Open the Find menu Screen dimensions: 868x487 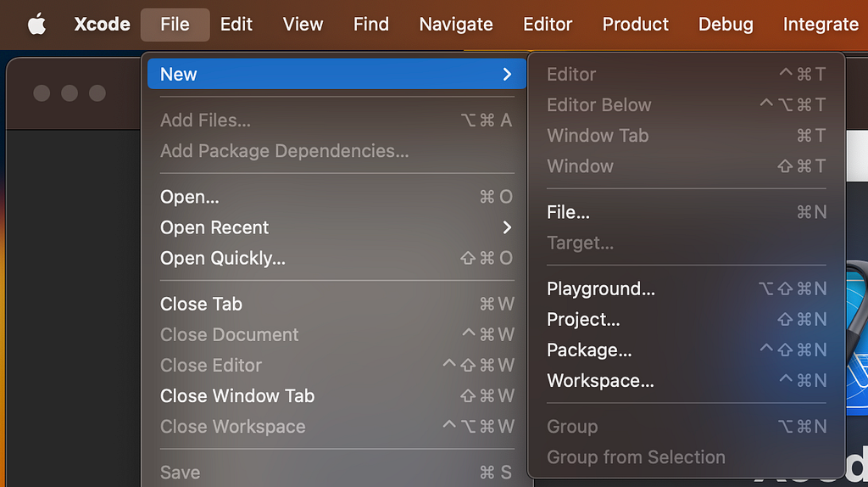[x=370, y=25]
